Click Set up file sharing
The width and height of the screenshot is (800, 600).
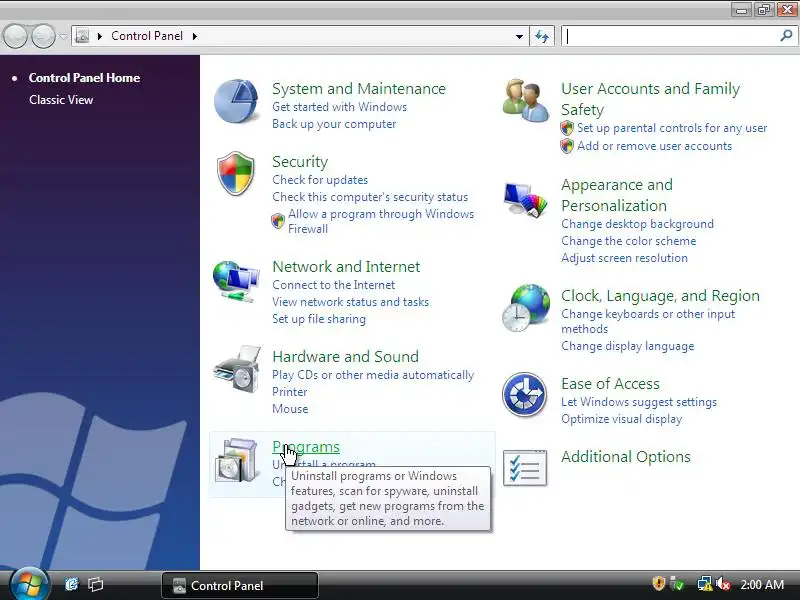pyautogui.click(x=319, y=319)
